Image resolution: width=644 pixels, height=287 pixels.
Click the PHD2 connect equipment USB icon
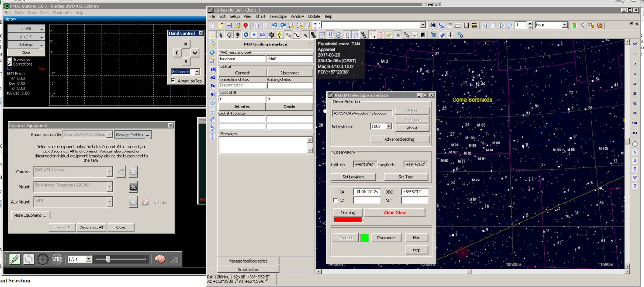14,259
